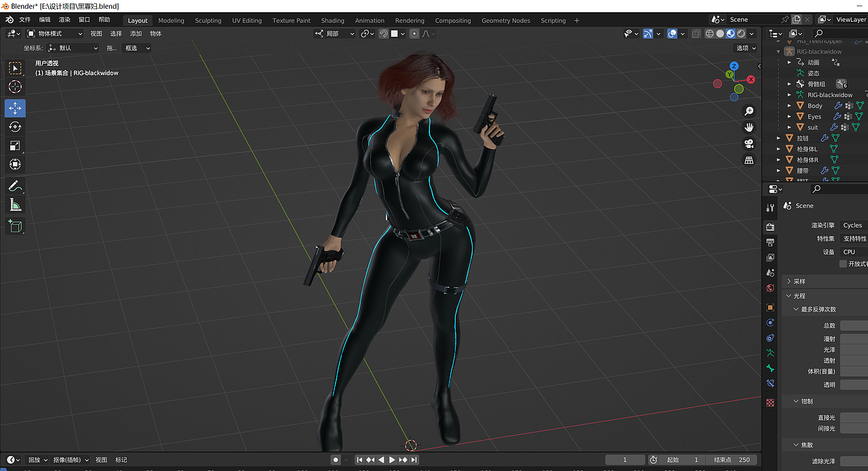Open the Object Data armature tab

(x=770, y=353)
